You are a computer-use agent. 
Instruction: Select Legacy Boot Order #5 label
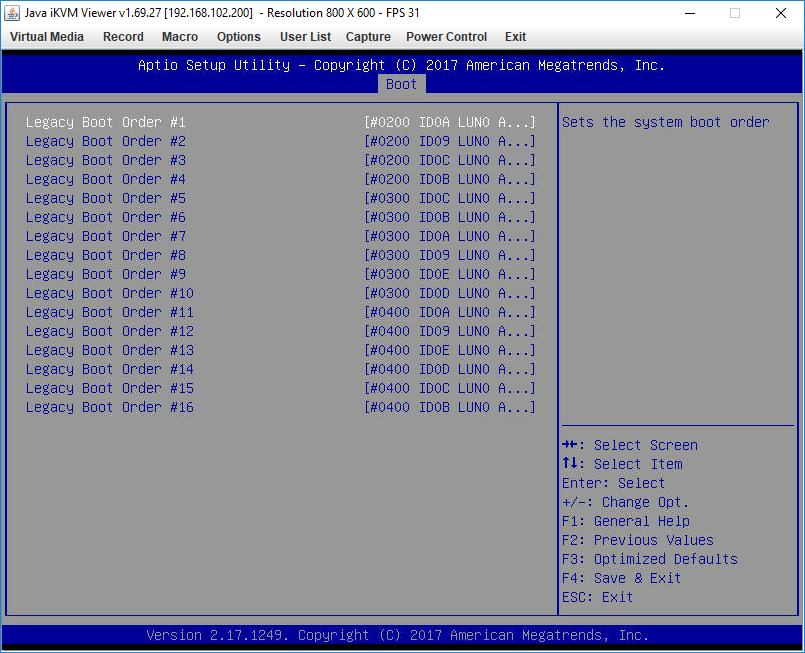(x=106, y=198)
